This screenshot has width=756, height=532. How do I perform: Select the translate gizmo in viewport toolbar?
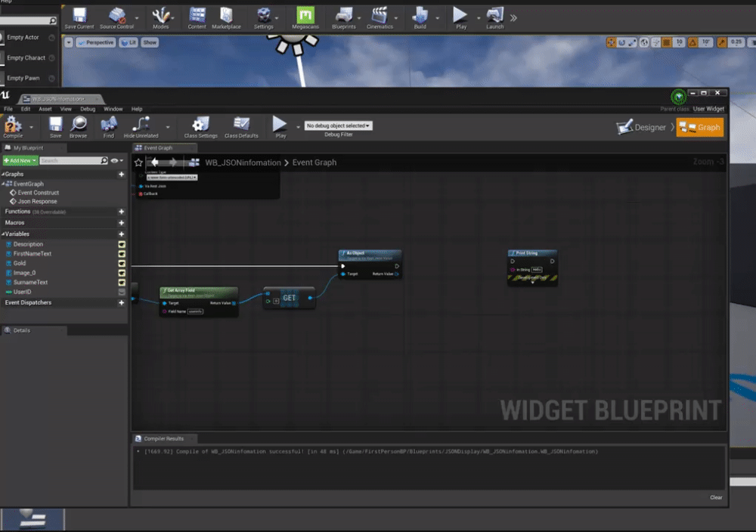tap(612, 42)
